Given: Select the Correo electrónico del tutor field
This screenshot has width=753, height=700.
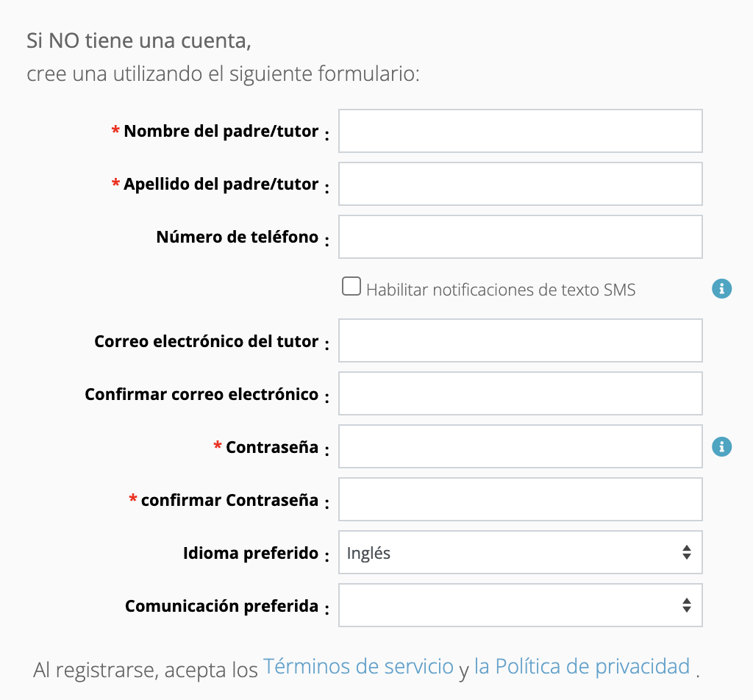Looking at the screenshot, I should (520, 340).
